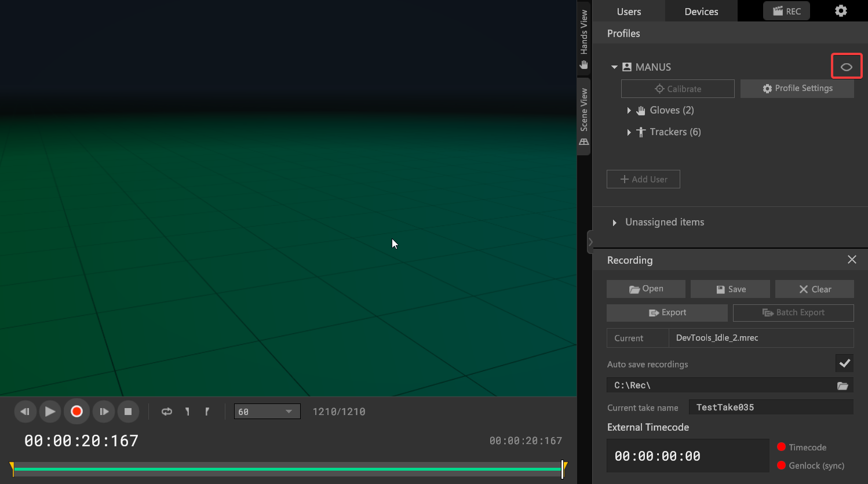Screen dimensions: 868x484
Task: Toggle the REC panel button
Action: coord(786,11)
